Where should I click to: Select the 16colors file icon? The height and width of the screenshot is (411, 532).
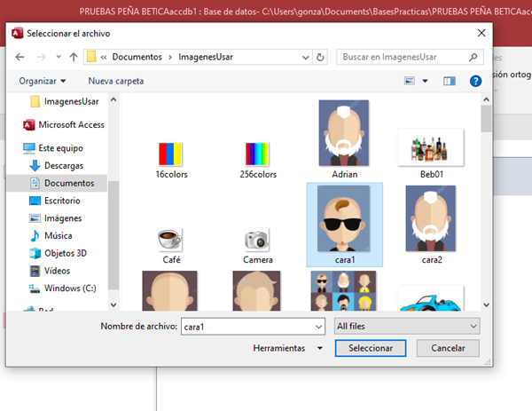[x=170, y=154]
